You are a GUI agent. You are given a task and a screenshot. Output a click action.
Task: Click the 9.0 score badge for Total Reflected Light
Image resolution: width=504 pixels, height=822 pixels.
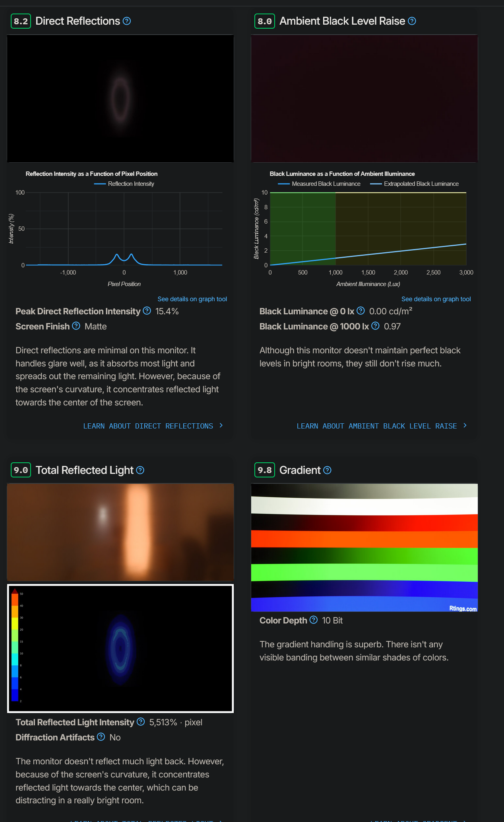21,470
